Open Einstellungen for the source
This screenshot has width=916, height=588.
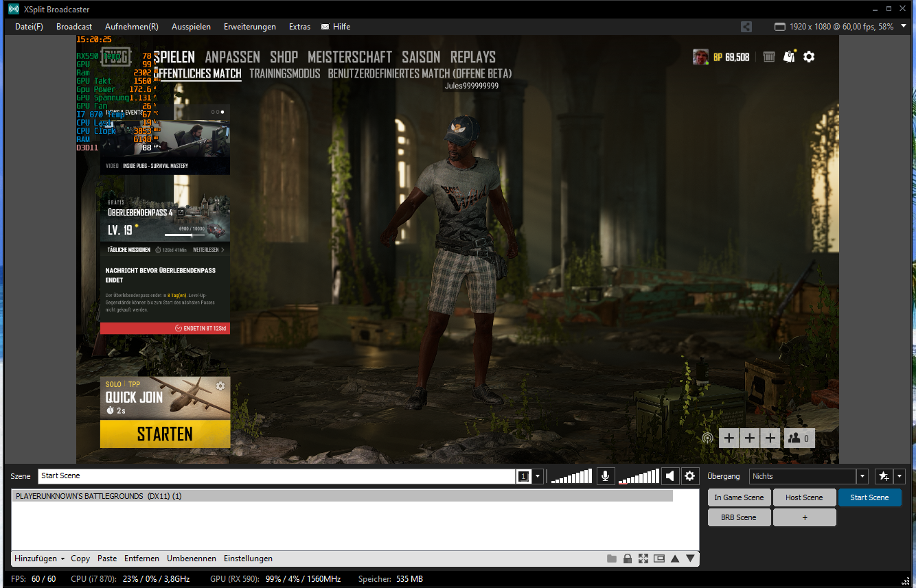coord(248,558)
